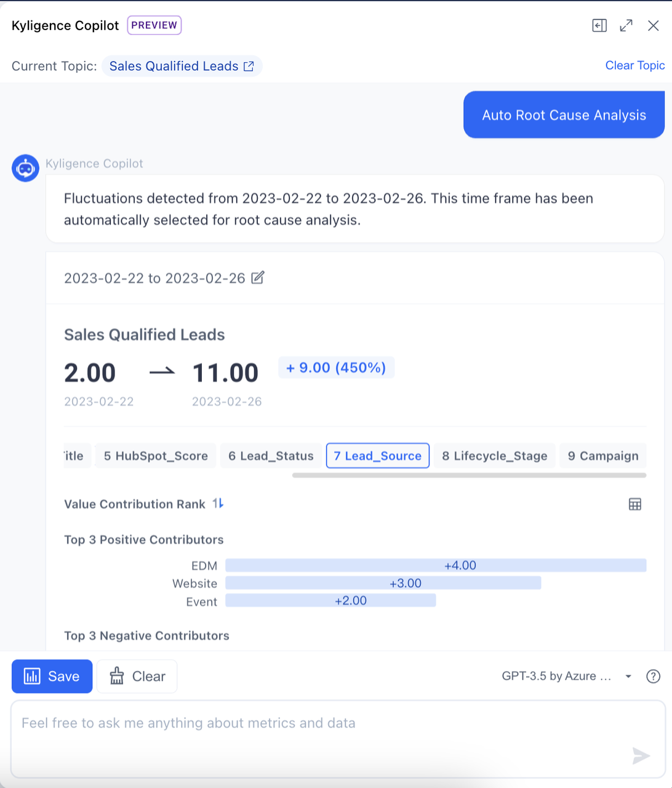Expand chat using the diagonal arrows icon
Viewport: 672px width, 788px height.
(x=626, y=26)
